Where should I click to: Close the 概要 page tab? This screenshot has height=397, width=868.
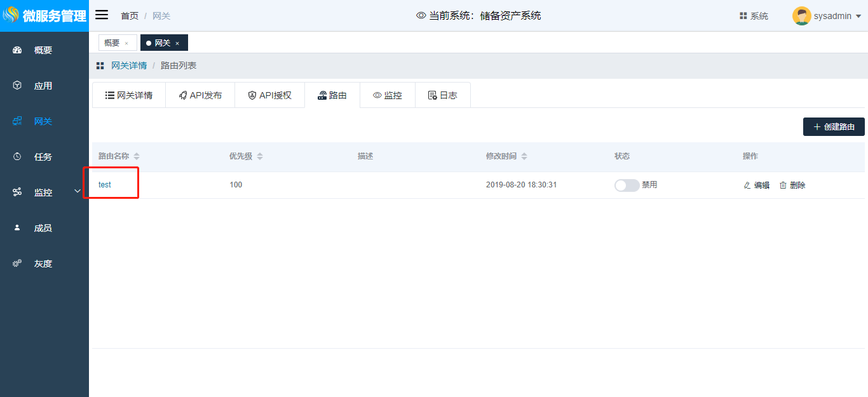pos(126,43)
